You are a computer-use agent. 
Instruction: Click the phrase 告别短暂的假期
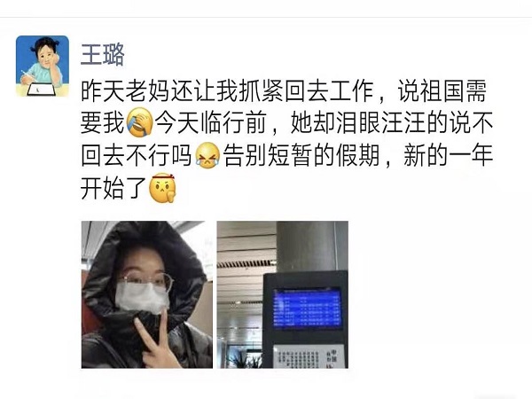[x=301, y=155]
